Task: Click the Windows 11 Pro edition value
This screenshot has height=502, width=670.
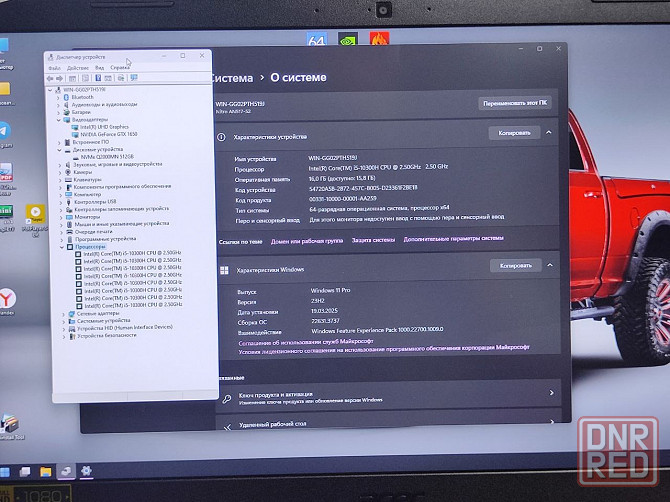Action: click(x=330, y=290)
